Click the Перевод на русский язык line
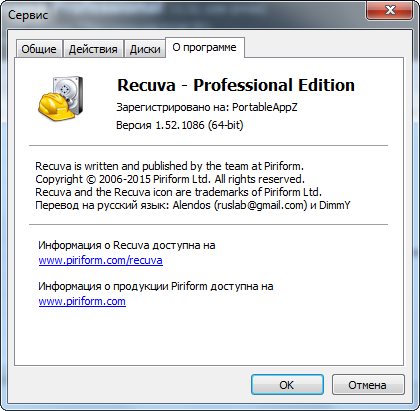Viewport: 420px width, 411px height. [193, 205]
